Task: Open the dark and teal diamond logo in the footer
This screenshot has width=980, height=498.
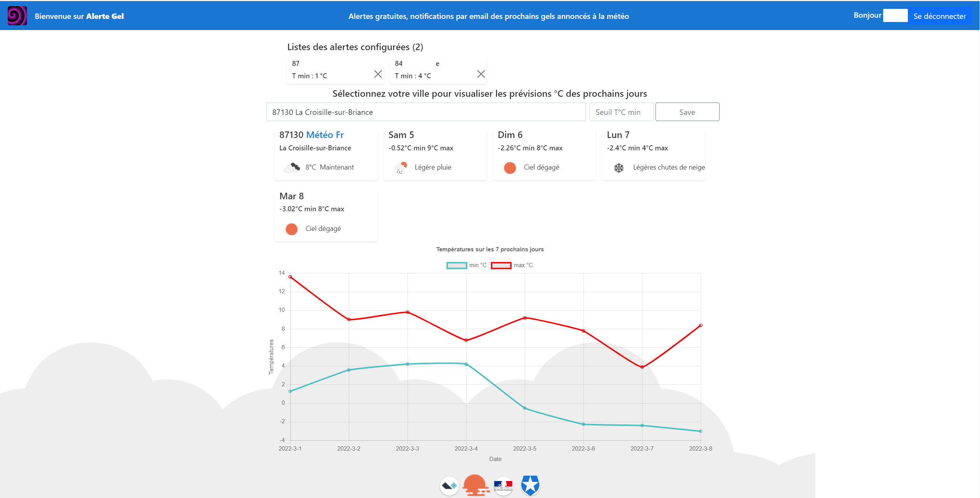Action: click(x=449, y=486)
